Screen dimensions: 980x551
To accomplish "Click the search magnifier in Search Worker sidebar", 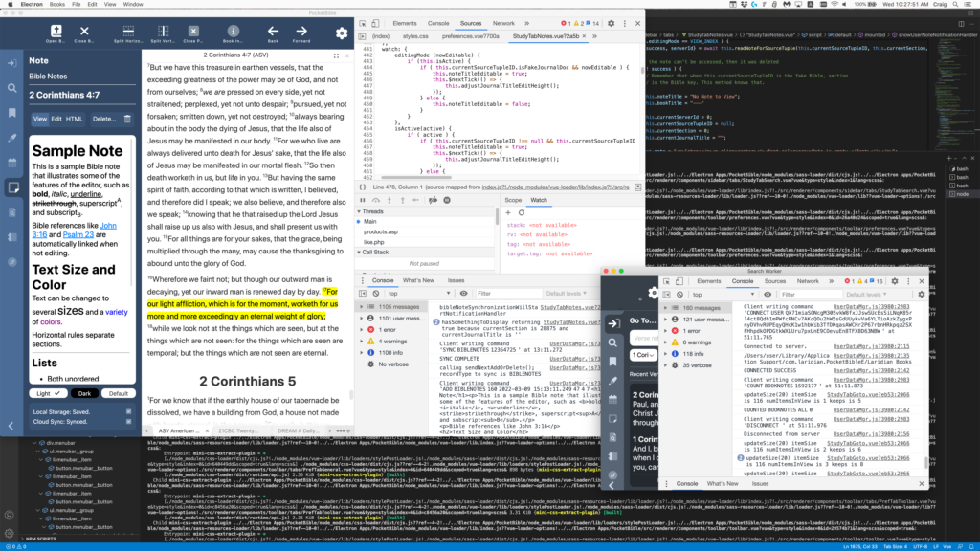I will [x=612, y=343].
